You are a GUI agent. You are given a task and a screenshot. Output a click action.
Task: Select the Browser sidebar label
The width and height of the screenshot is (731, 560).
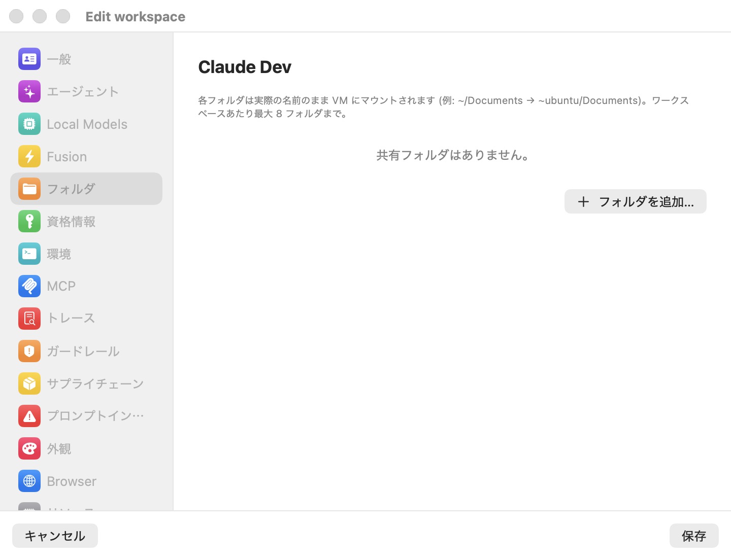(72, 481)
